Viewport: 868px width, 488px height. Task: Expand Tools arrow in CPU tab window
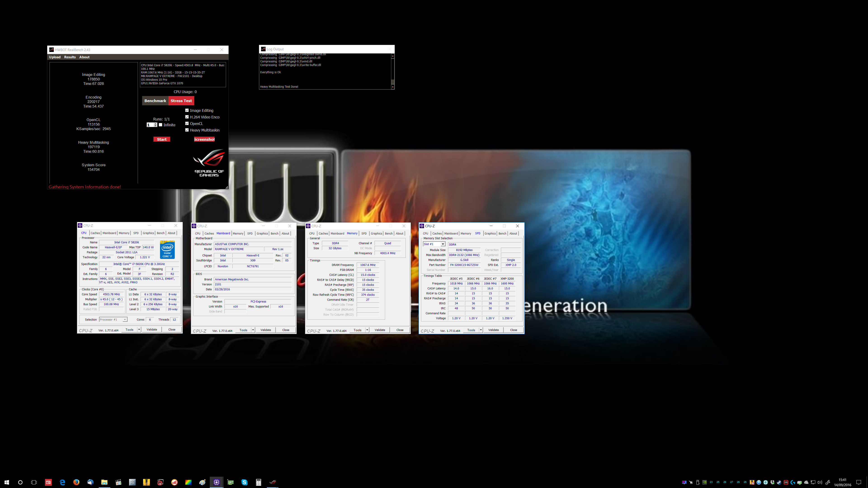click(139, 330)
